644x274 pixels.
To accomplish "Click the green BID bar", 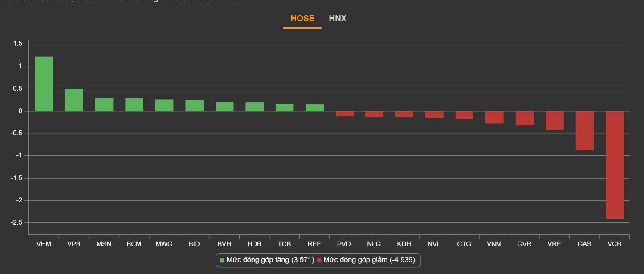I will (x=194, y=105).
